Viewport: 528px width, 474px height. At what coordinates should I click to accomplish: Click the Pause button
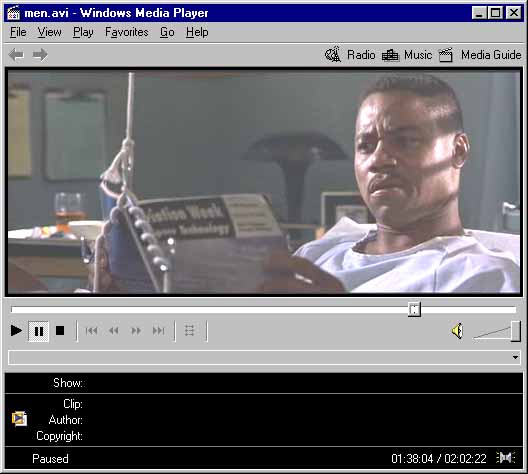[39, 331]
